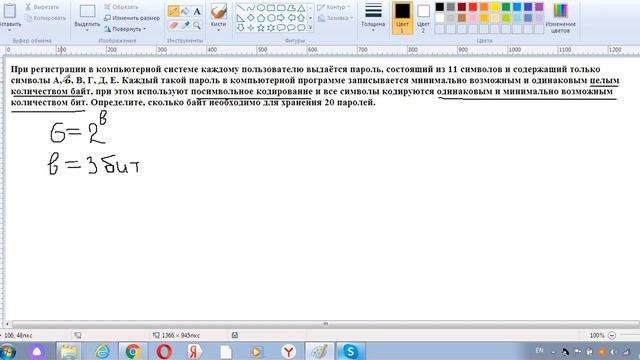640x360 pixels.
Task: Open Google Chrome from taskbar
Action: (x=133, y=351)
